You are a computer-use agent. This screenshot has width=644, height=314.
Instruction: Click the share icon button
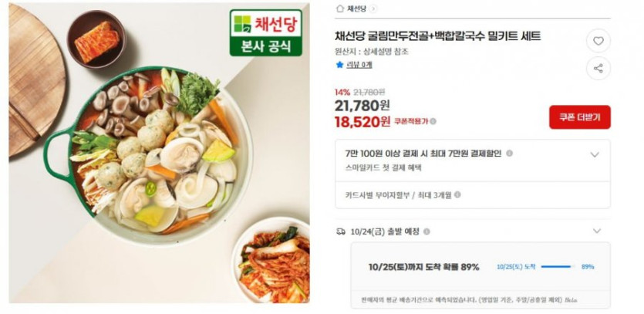[x=598, y=68]
